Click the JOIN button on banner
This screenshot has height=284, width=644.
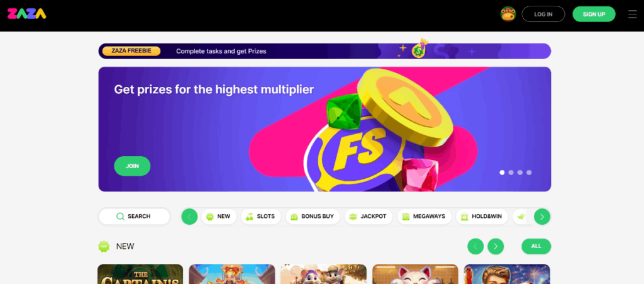tap(132, 166)
